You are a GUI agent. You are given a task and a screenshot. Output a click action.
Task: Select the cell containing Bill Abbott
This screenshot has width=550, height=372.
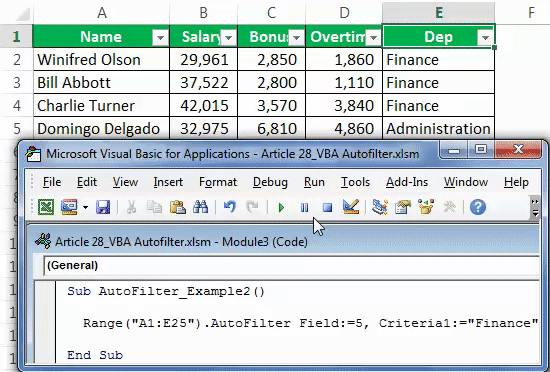(x=101, y=83)
